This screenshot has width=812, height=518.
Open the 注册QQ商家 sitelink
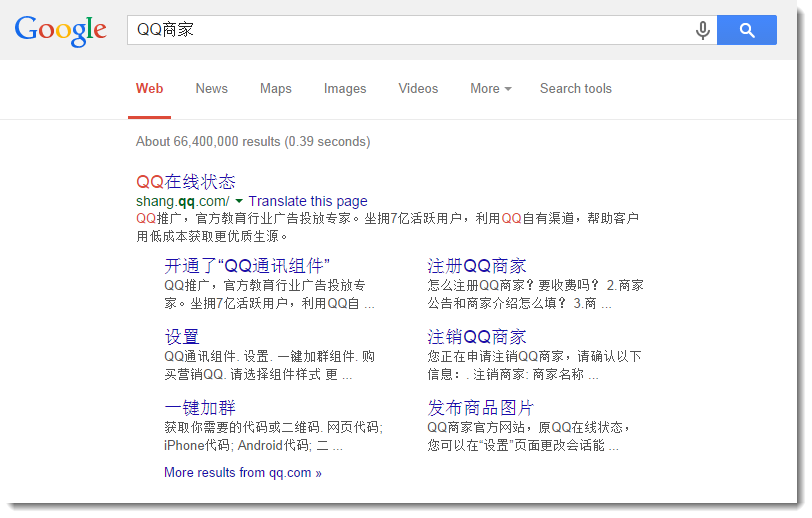point(477,266)
